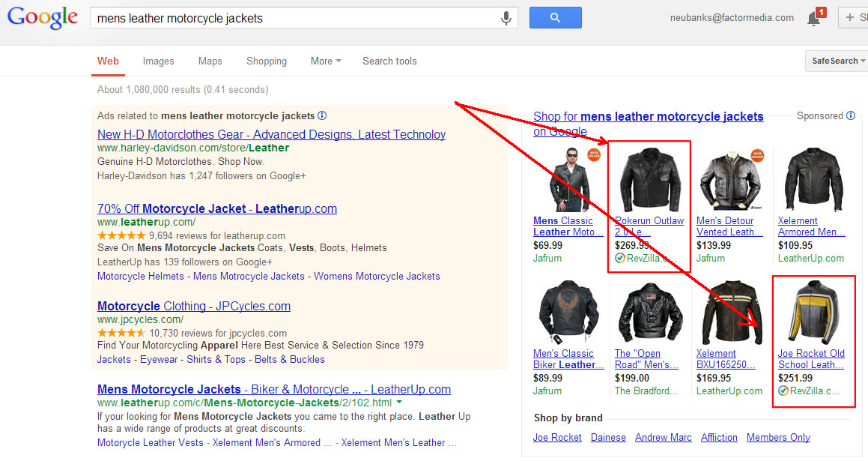The height and width of the screenshot is (461, 868).
Task: Click the Men's Detour Vented jacket image
Action: click(x=731, y=179)
